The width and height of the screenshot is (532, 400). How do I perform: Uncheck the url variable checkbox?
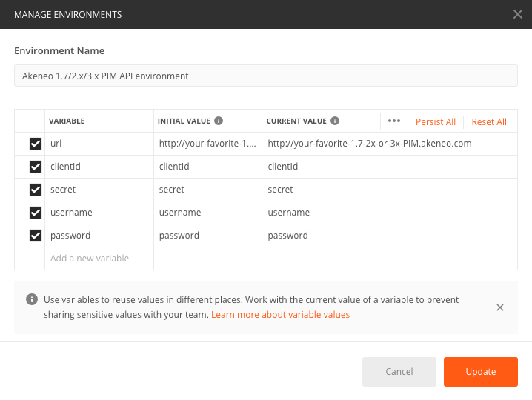click(35, 144)
